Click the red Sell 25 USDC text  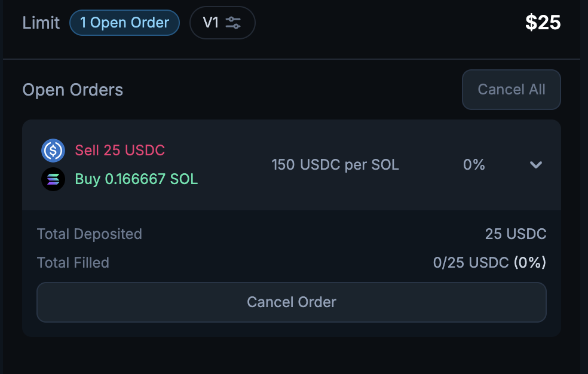120,151
